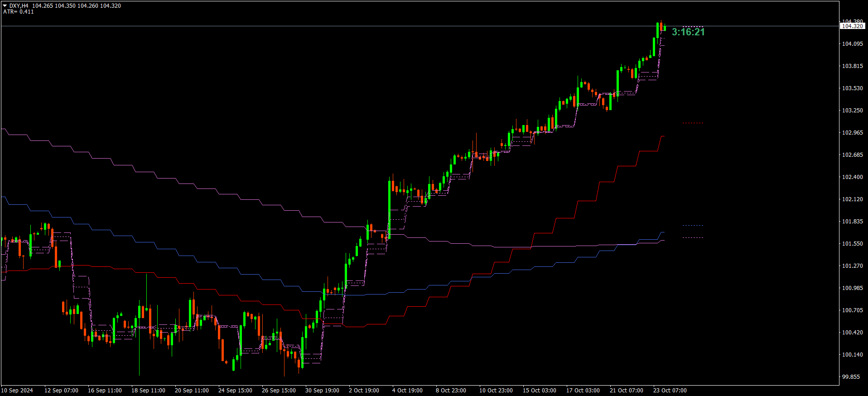Click the 3:16:21 candle countdown timer
Screen dimensions: 868x396
(x=688, y=32)
